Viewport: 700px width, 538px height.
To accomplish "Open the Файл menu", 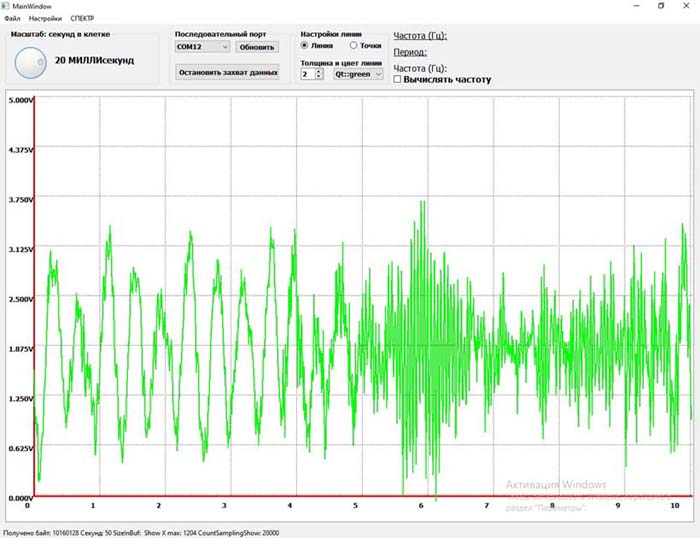I will pyautogui.click(x=12, y=18).
